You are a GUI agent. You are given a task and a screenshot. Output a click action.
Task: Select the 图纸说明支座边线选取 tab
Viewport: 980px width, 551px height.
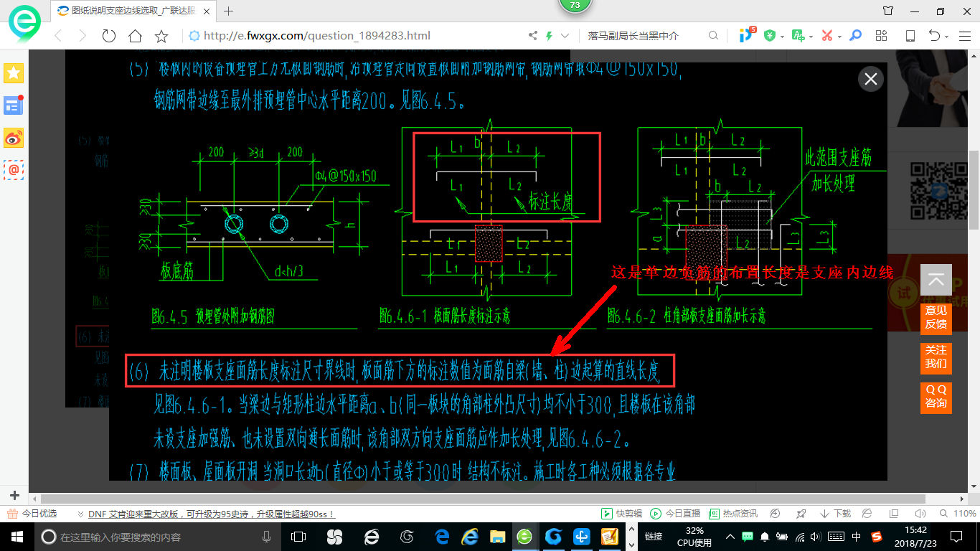(x=133, y=11)
